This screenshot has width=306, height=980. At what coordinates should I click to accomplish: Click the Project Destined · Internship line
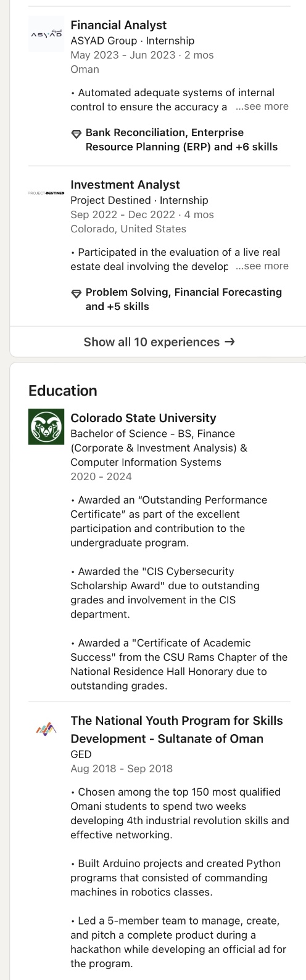tap(139, 200)
